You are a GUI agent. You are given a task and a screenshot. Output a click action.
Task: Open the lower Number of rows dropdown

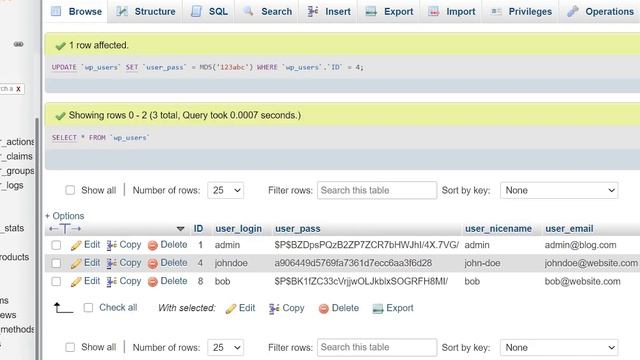click(x=225, y=347)
